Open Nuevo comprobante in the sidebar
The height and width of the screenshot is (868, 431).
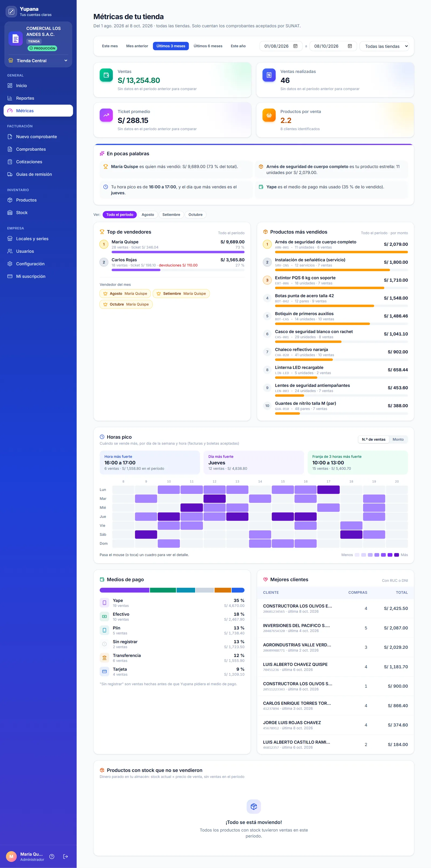(38, 136)
